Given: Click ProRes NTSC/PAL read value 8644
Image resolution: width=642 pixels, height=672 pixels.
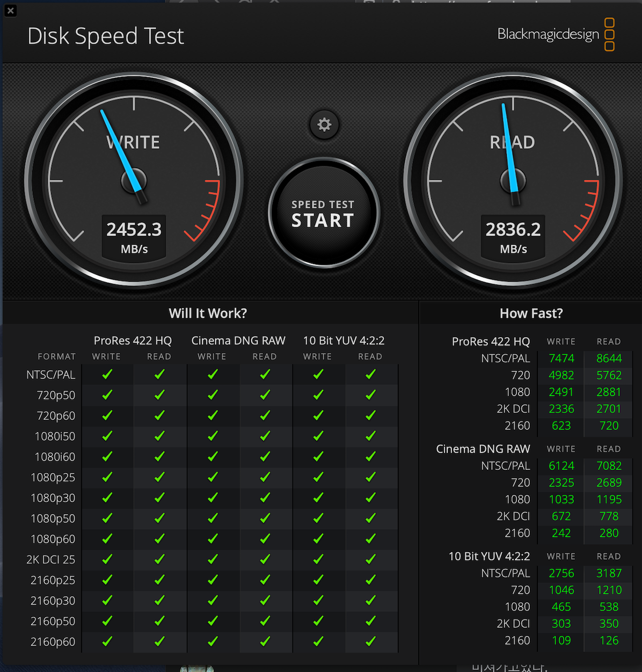Looking at the screenshot, I should (x=609, y=359).
